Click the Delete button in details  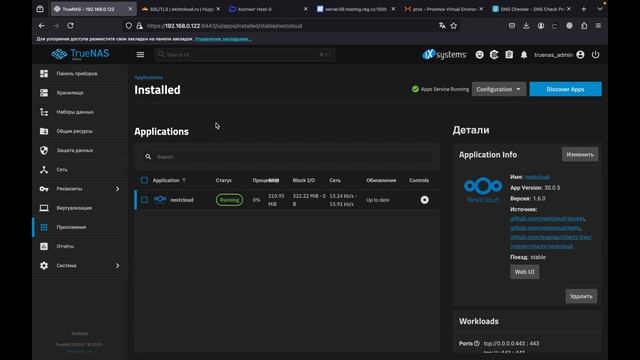click(x=581, y=296)
